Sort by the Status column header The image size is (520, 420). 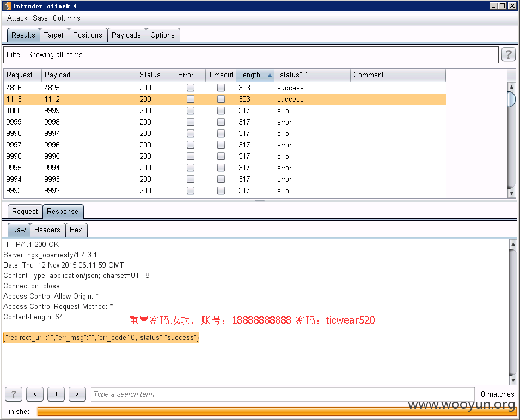point(156,75)
